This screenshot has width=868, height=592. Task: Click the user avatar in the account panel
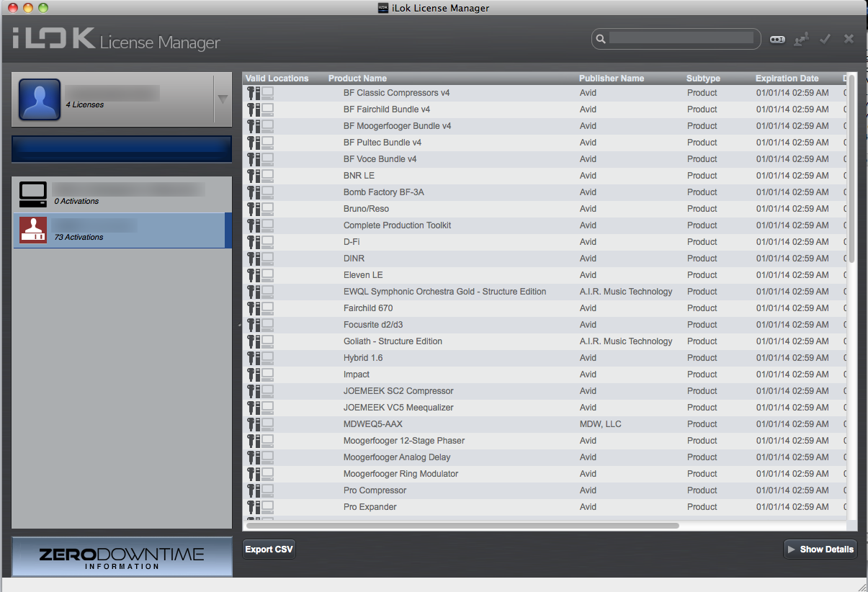pos(39,99)
